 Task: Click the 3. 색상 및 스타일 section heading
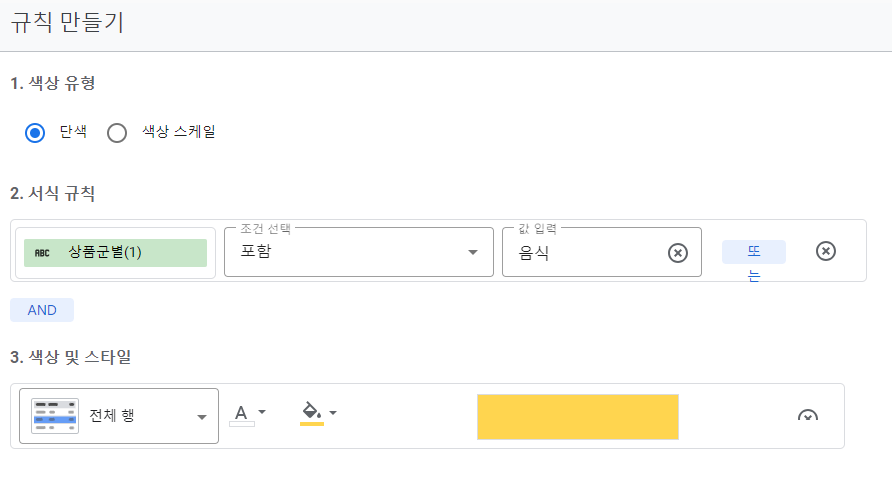point(70,356)
